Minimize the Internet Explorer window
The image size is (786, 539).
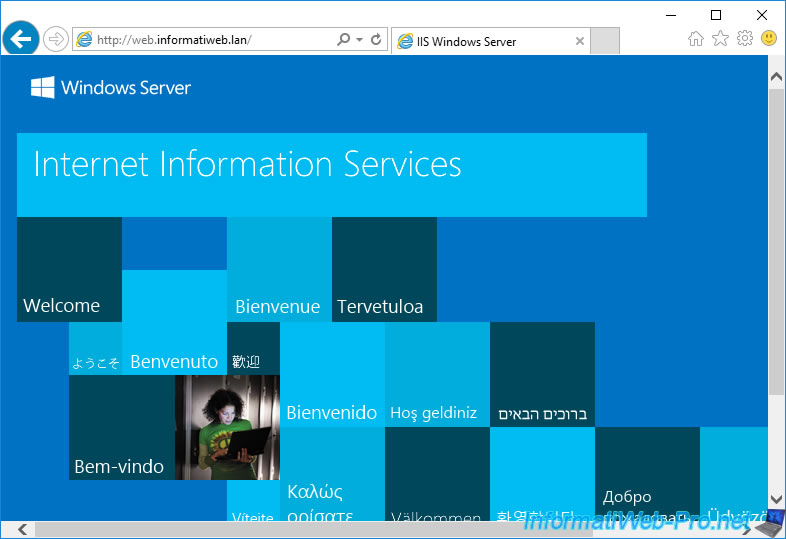click(671, 15)
